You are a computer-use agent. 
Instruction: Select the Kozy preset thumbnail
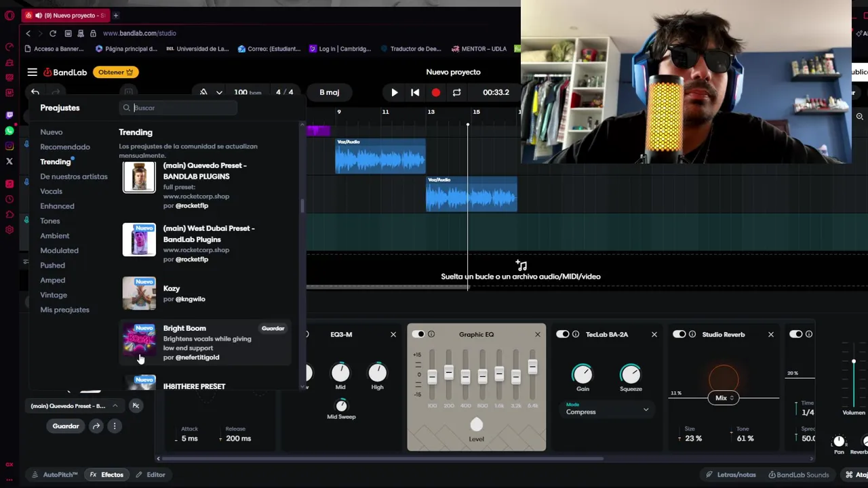click(139, 293)
